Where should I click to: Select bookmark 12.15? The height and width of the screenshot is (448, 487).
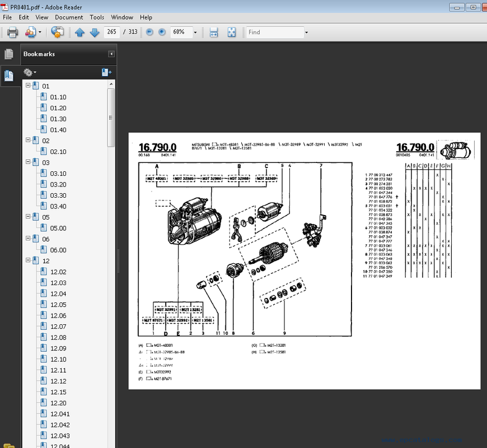click(58, 392)
